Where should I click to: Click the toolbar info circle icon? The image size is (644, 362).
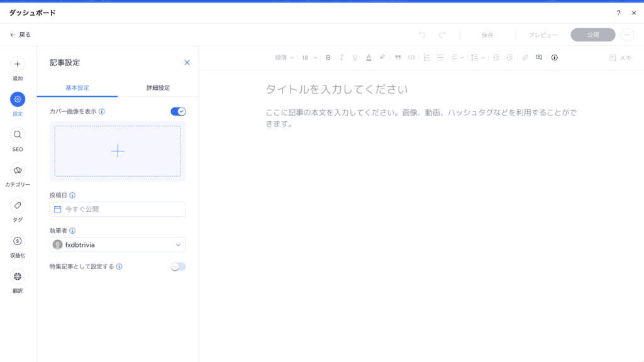pyautogui.click(x=555, y=58)
